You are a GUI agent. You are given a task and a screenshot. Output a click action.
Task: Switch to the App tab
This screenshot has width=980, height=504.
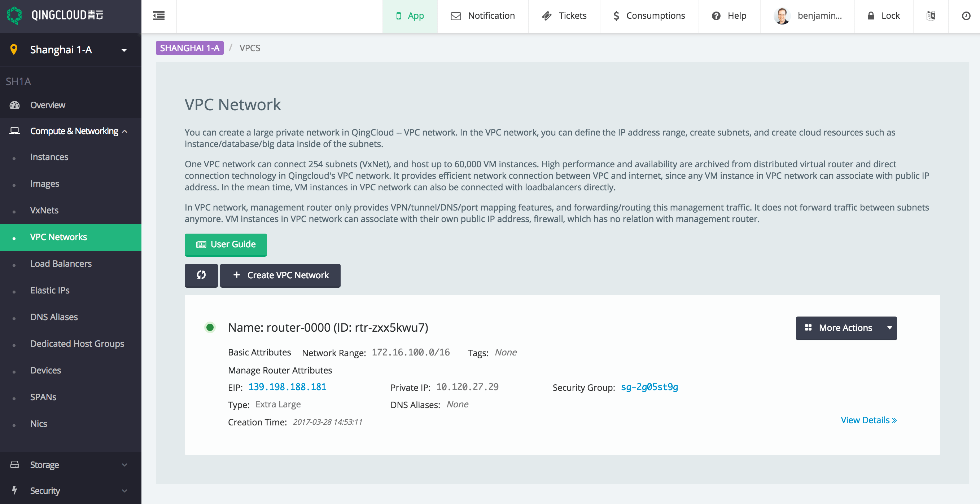pos(410,16)
